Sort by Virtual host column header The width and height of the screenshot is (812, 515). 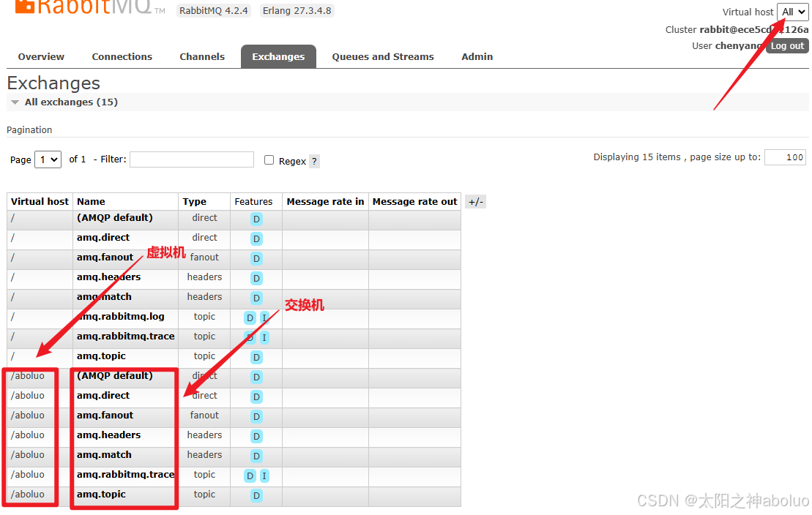(40, 202)
